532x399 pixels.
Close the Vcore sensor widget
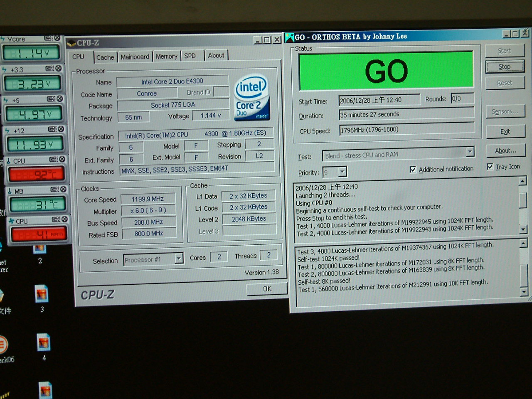click(x=57, y=38)
